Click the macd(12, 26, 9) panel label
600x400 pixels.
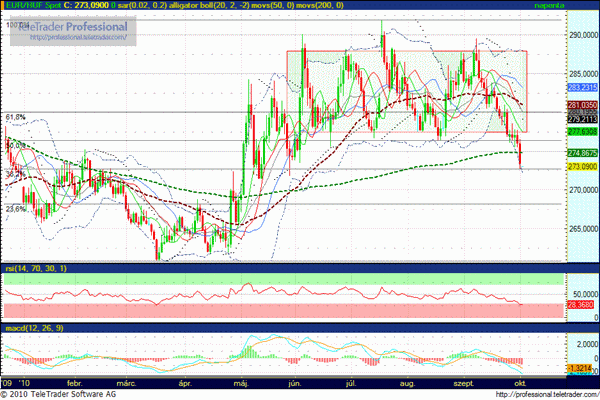click(x=35, y=329)
